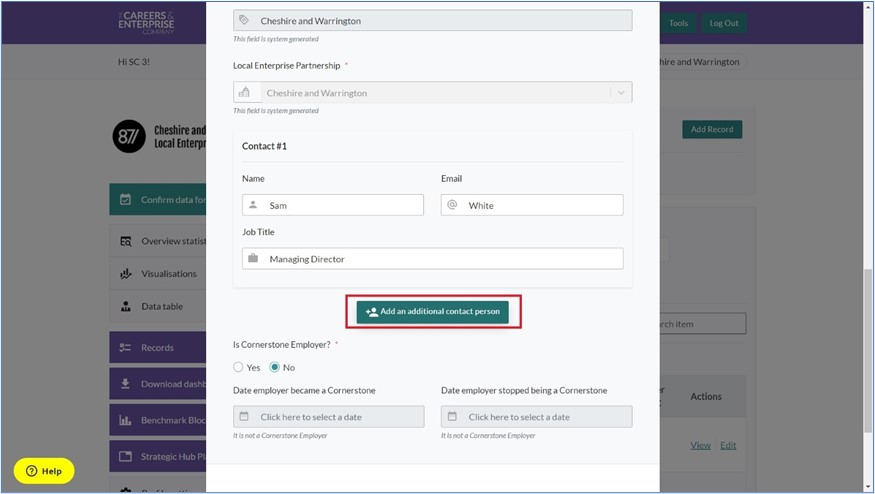Click the Data table sidebar icon
Image resolution: width=875 pixels, height=494 pixels.
(x=126, y=307)
